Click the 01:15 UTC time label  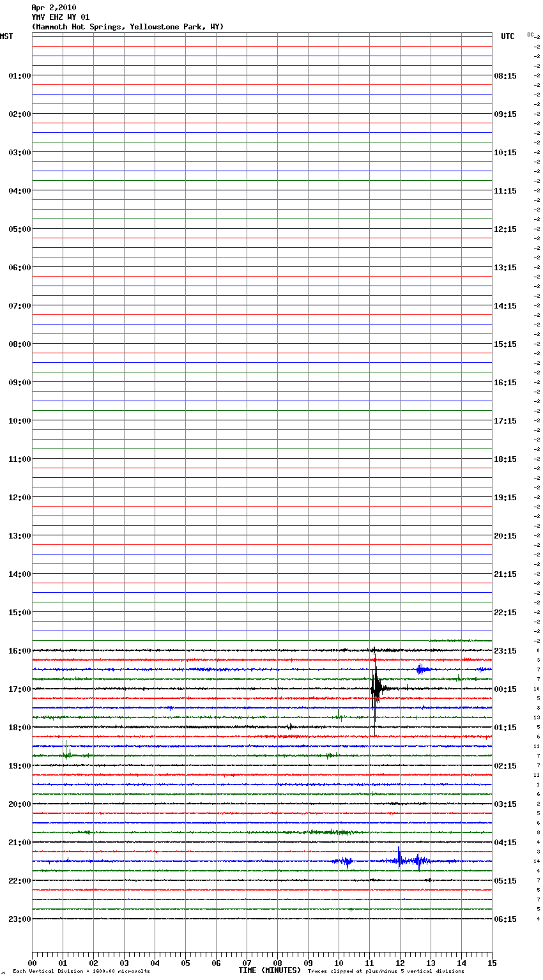coord(505,728)
